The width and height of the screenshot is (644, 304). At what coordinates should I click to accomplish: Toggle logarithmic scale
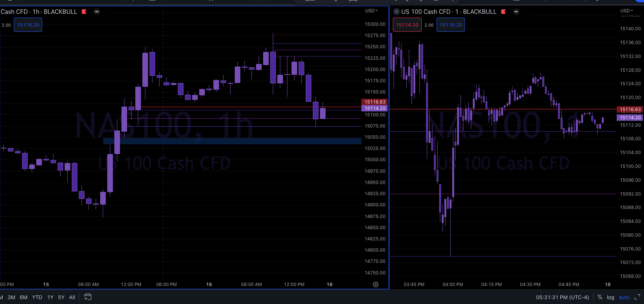610,297
